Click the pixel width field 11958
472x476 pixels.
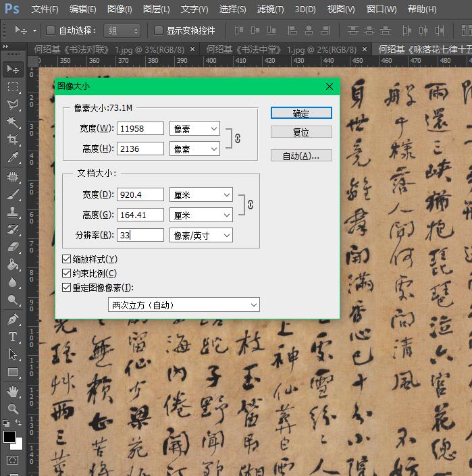[140, 129]
